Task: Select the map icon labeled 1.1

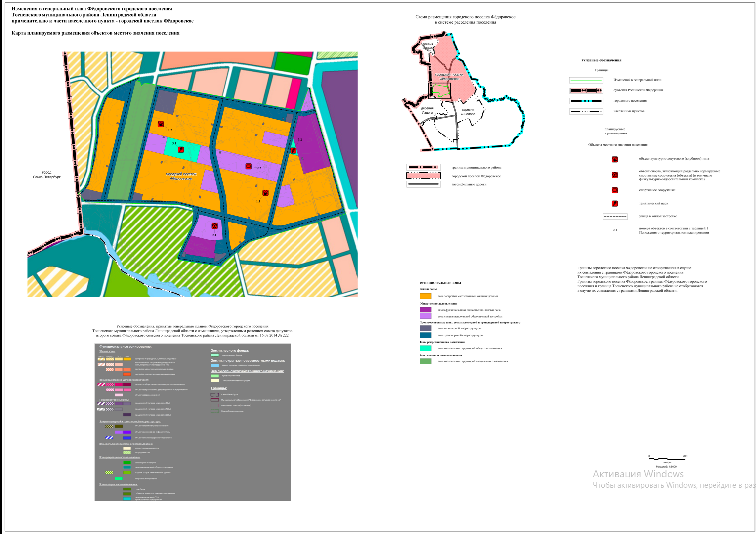Action: 265,193
